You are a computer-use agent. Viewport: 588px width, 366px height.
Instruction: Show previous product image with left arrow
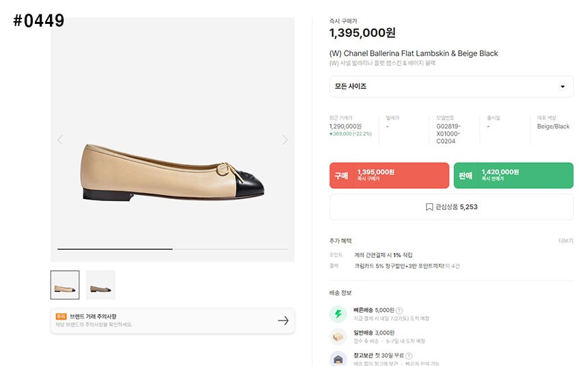[60, 140]
